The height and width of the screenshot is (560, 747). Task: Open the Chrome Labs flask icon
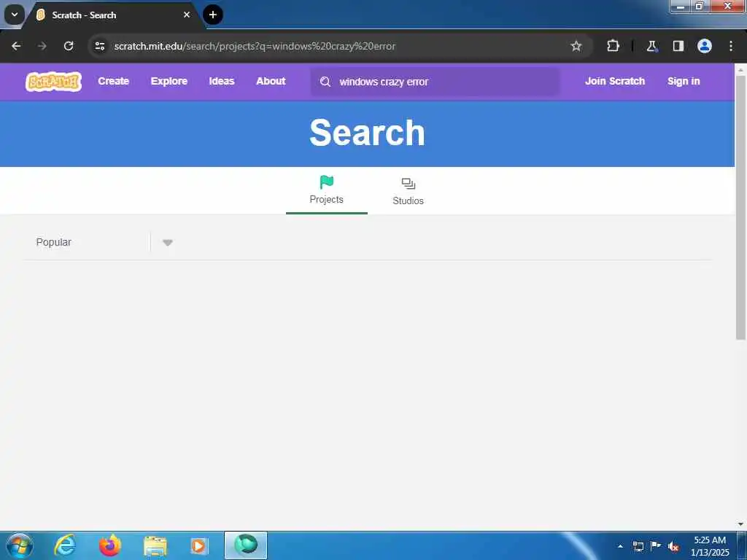651,46
